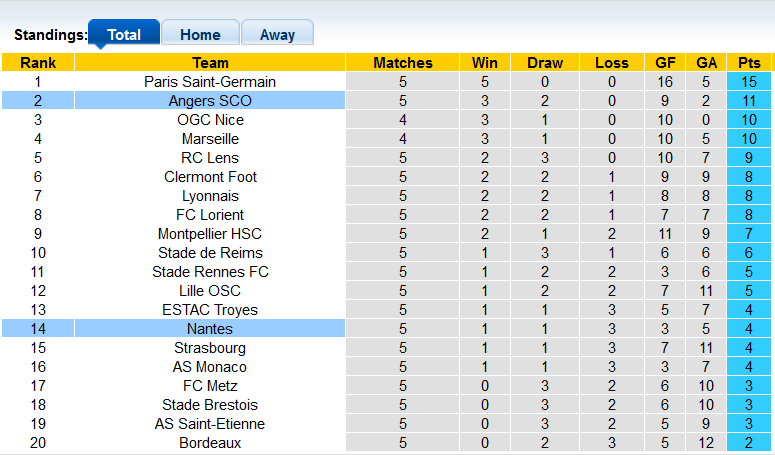Click Paris Saint-Germain's 15 points cell

[749, 81]
